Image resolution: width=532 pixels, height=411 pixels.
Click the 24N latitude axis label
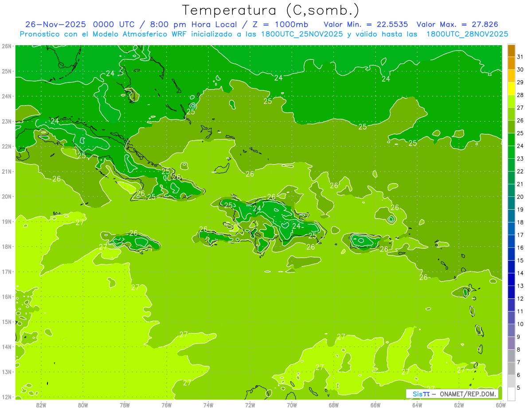click(7, 96)
